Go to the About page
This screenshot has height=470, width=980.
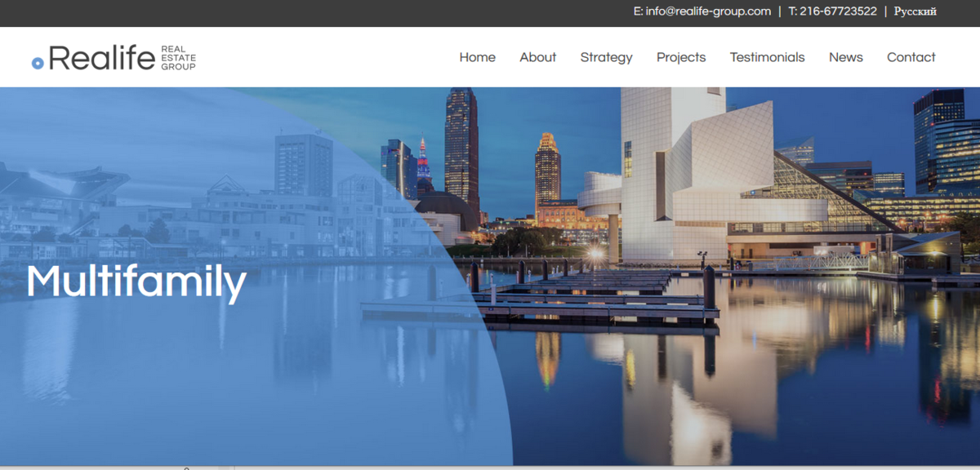(537, 57)
